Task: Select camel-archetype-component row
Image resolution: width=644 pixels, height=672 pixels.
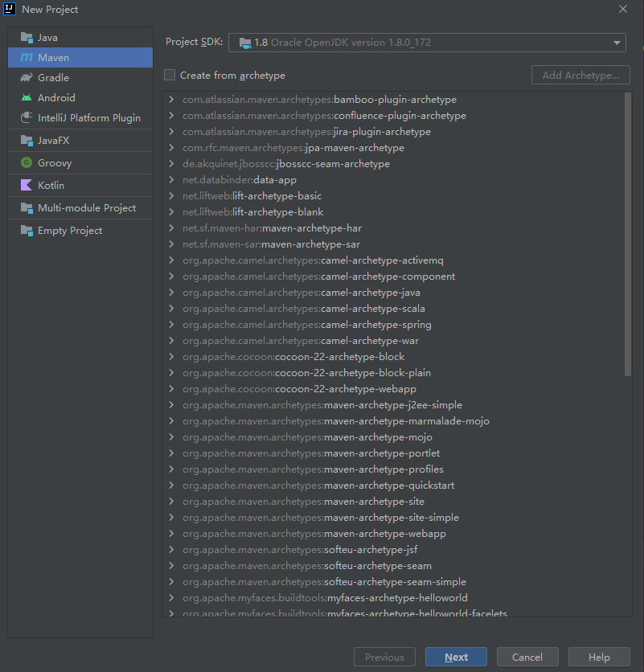Action: pyautogui.click(x=393, y=277)
